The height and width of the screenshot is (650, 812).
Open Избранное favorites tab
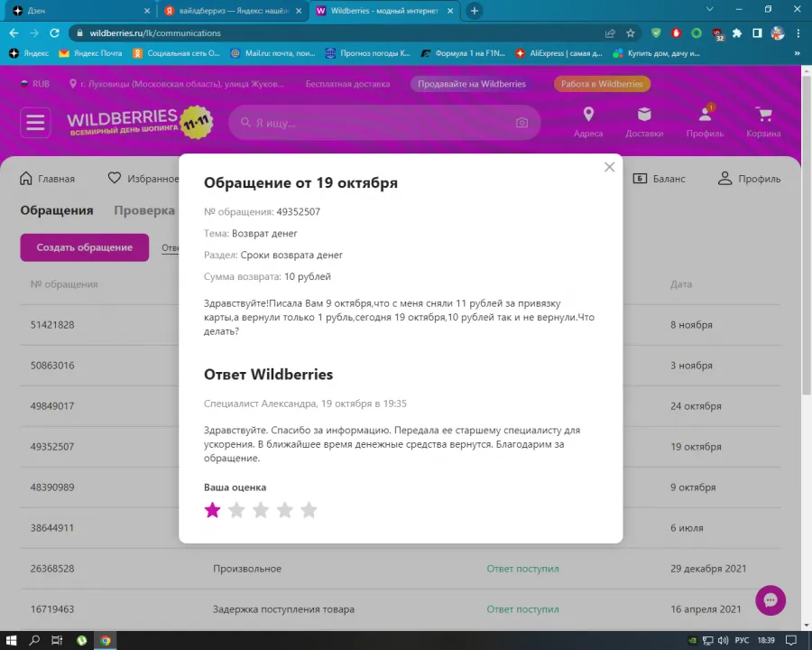[143, 179]
